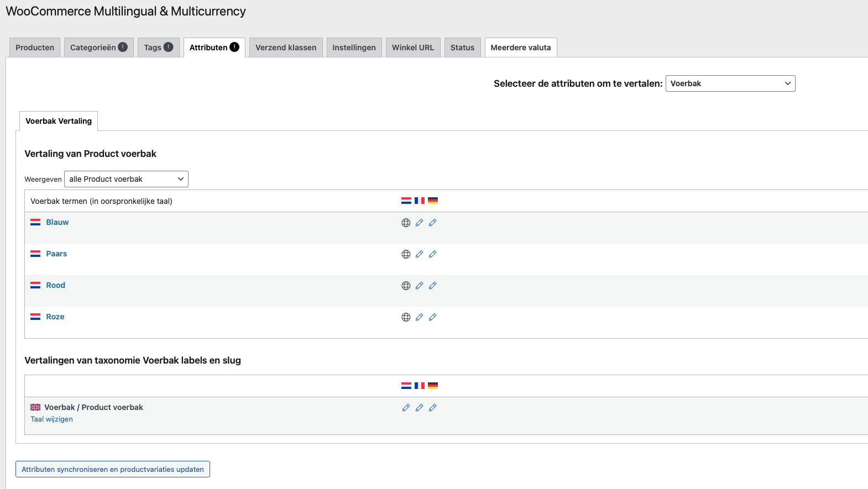Click 'Voerbak / Product voerbak' text

[x=93, y=407]
